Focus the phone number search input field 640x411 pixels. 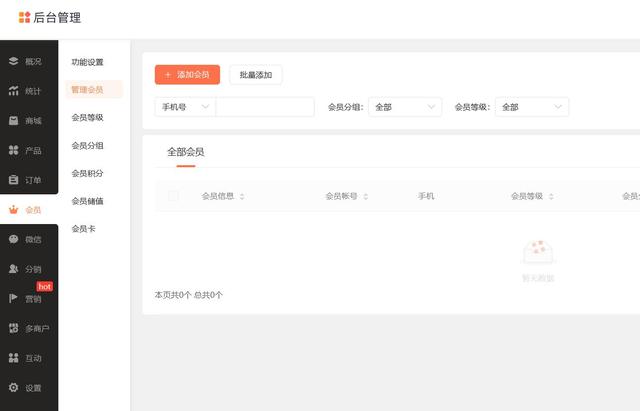(x=265, y=107)
